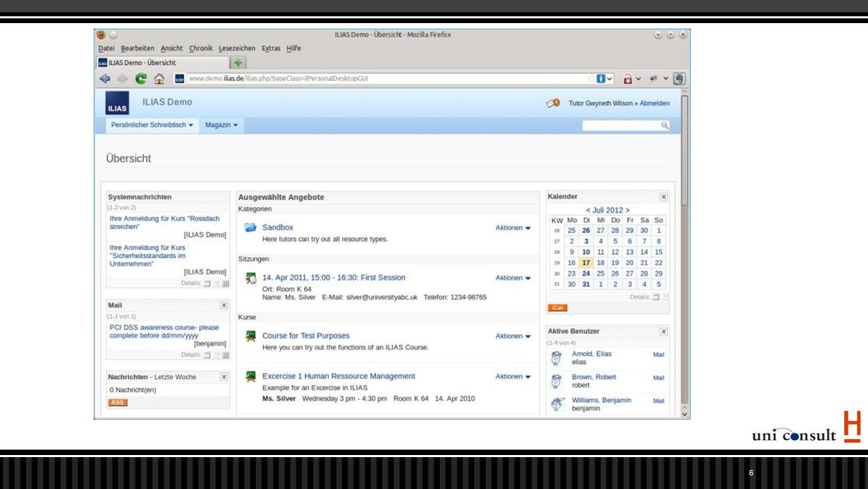Click the ILIAS search input field

tap(621, 125)
